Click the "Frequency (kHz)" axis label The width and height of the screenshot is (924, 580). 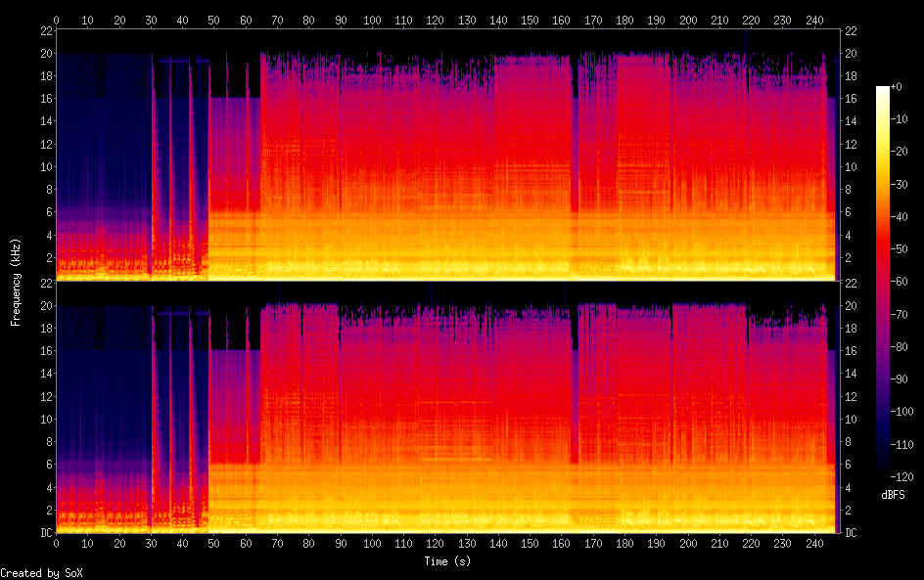tap(16, 282)
